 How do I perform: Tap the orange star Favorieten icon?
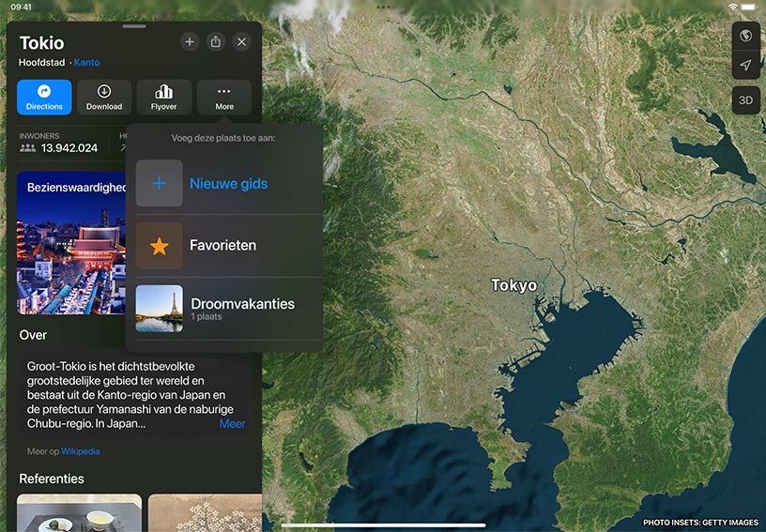[160, 246]
